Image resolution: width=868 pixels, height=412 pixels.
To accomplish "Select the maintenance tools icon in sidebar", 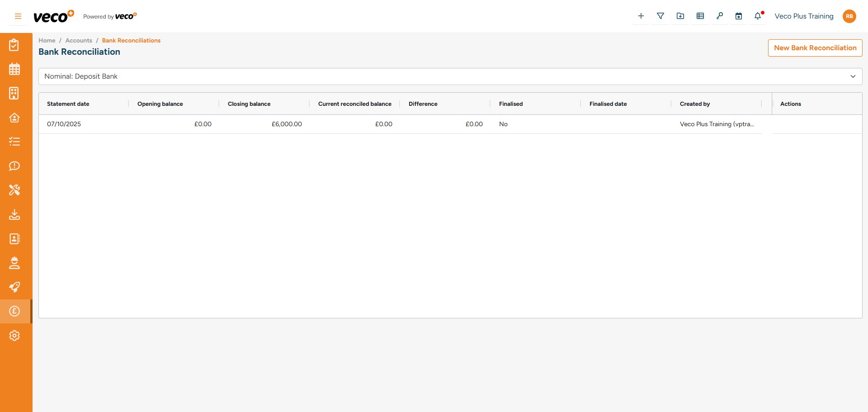I will [x=14, y=190].
